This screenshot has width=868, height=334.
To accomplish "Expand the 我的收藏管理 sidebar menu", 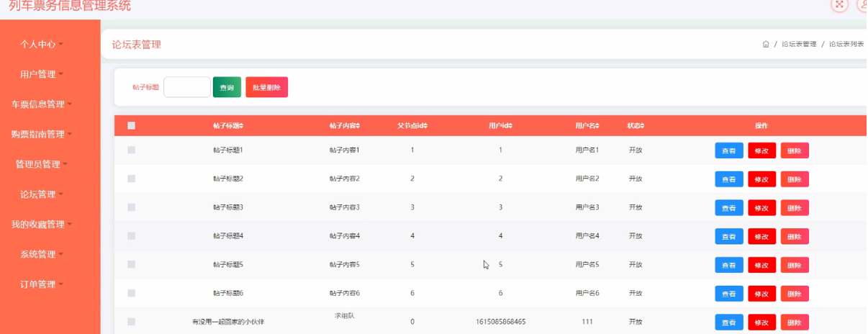I will (42, 225).
